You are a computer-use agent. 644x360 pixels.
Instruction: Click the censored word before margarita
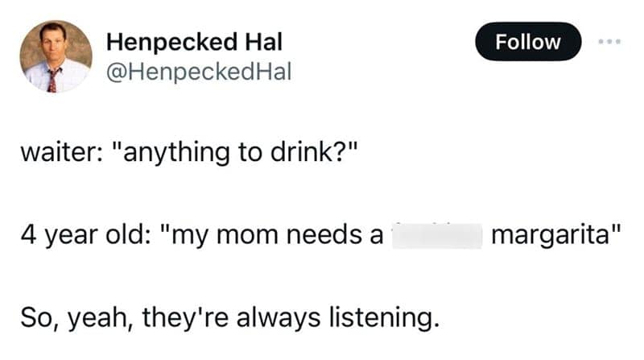[x=436, y=238]
